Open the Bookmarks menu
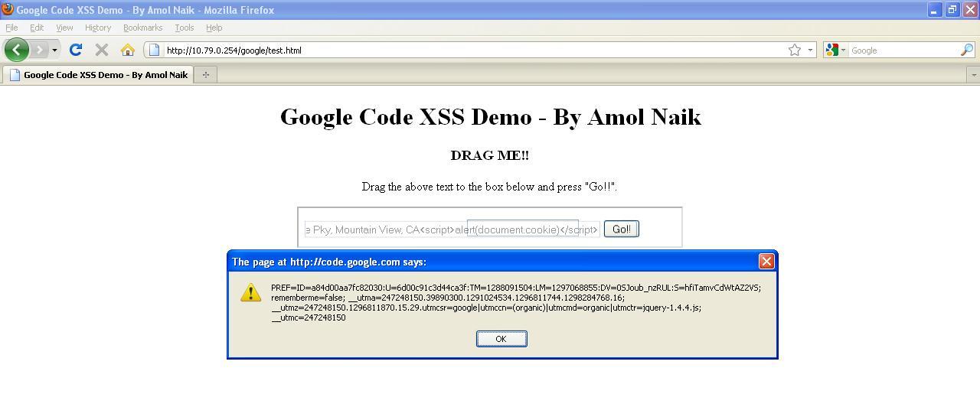980x420 pixels. 142,28
